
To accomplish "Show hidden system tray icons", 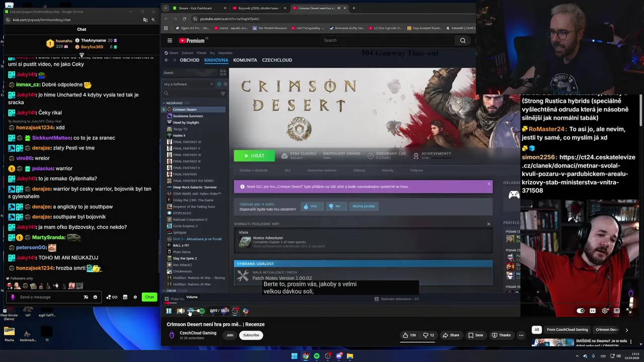I will click(x=578, y=356).
